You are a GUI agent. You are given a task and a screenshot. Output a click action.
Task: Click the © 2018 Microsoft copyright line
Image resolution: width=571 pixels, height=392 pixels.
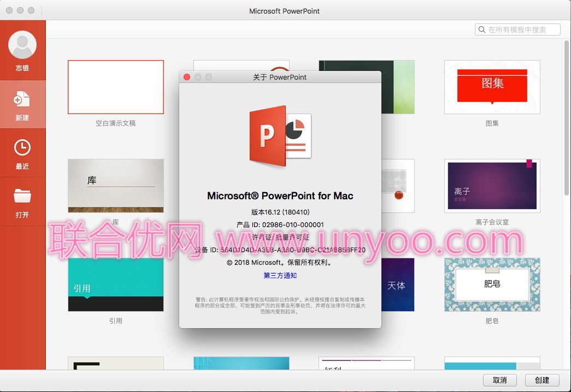pos(280,263)
